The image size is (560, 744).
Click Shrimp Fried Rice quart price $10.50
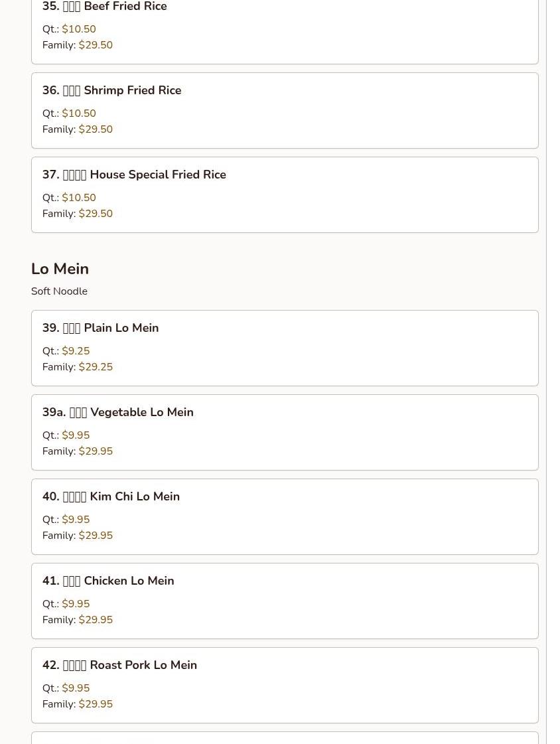79,113
